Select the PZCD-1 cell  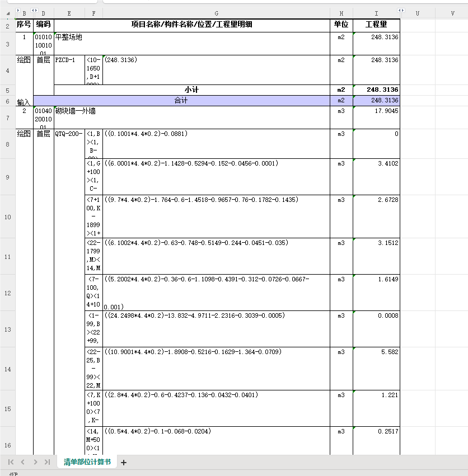(x=69, y=70)
